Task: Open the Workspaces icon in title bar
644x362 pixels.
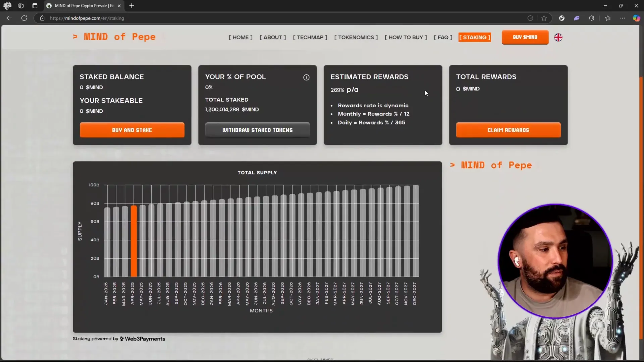Action: coord(21,6)
